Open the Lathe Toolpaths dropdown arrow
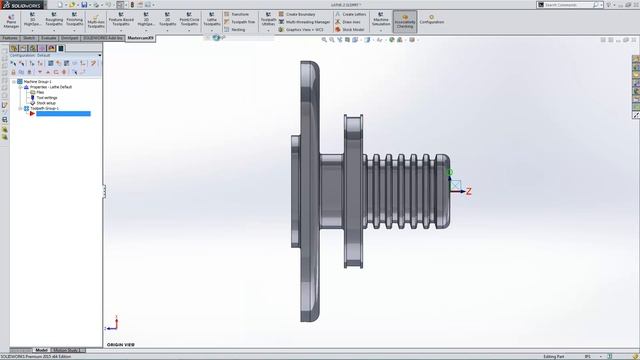Screen dimensions: 640x360 click(x=212, y=31)
